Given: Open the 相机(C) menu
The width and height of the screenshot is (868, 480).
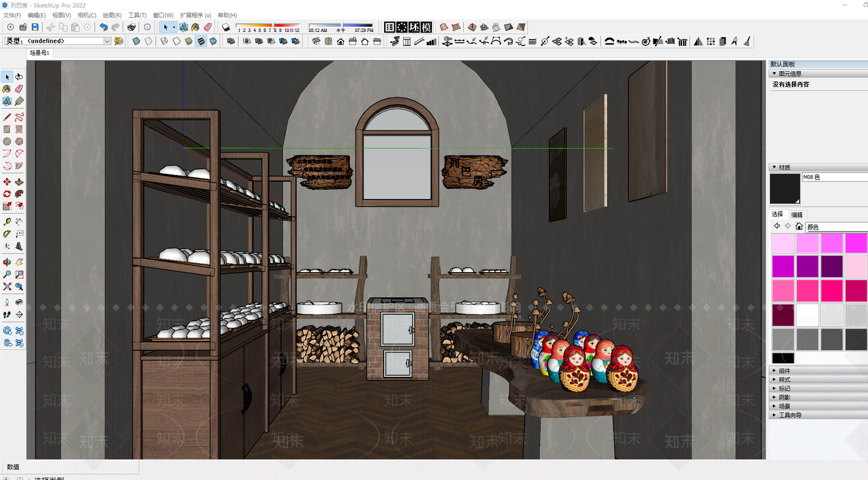Looking at the screenshot, I should (87, 15).
